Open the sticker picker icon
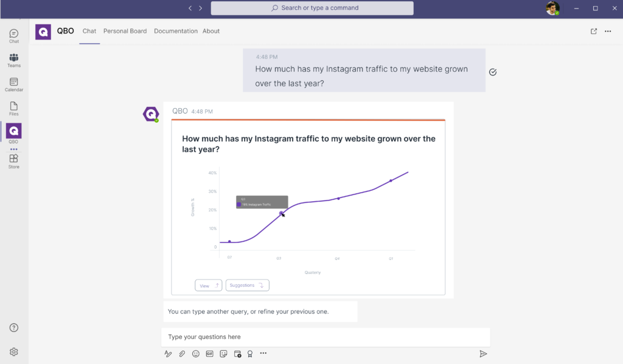 click(223, 354)
